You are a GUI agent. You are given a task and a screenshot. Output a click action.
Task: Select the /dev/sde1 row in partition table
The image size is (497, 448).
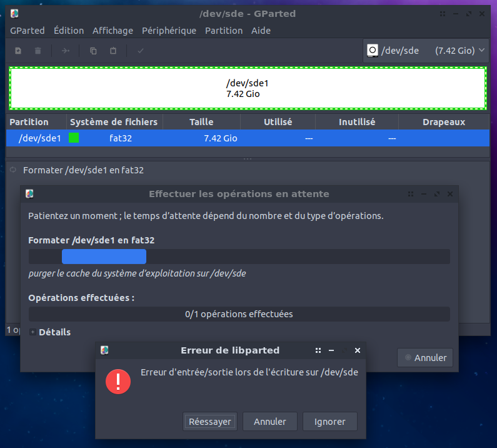coord(248,138)
